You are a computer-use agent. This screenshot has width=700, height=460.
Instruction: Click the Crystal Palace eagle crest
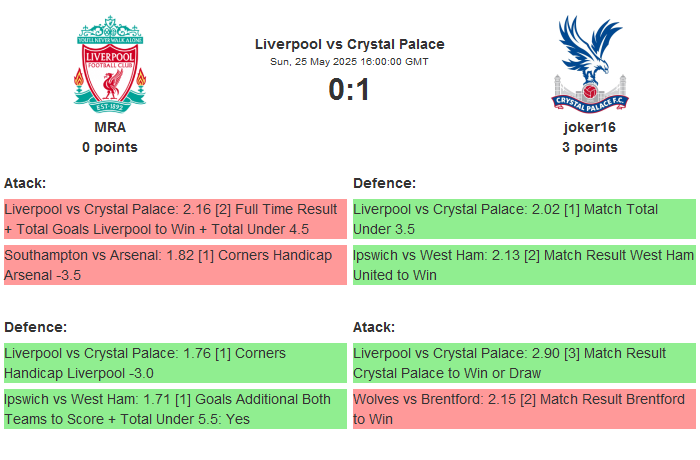coord(589,63)
